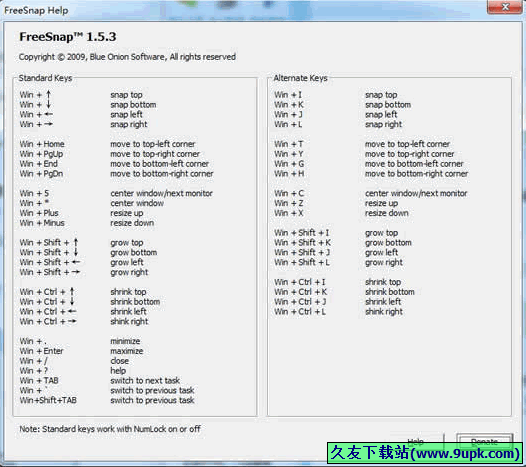Image resolution: width=526 pixels, height=467 pixels.
Task: Click the left arrow icon for snap left
Action: [49, 114]
